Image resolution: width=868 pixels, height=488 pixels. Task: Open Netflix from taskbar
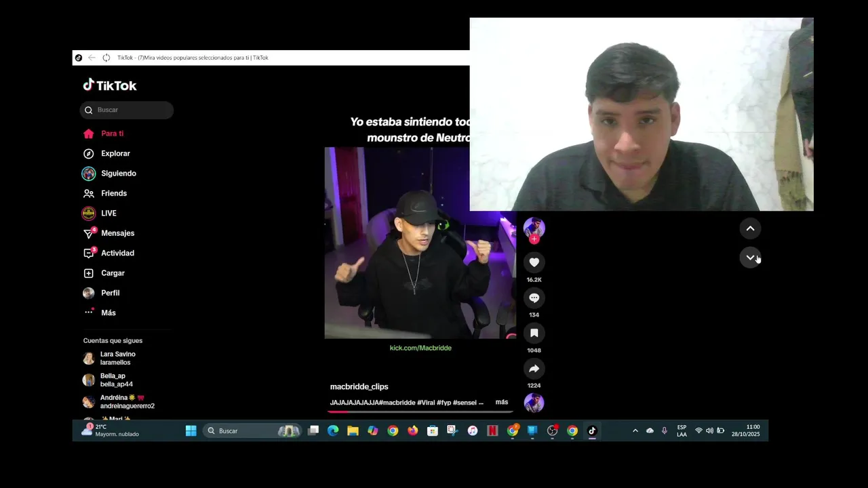pyautogui.click(x=492, y=430)
